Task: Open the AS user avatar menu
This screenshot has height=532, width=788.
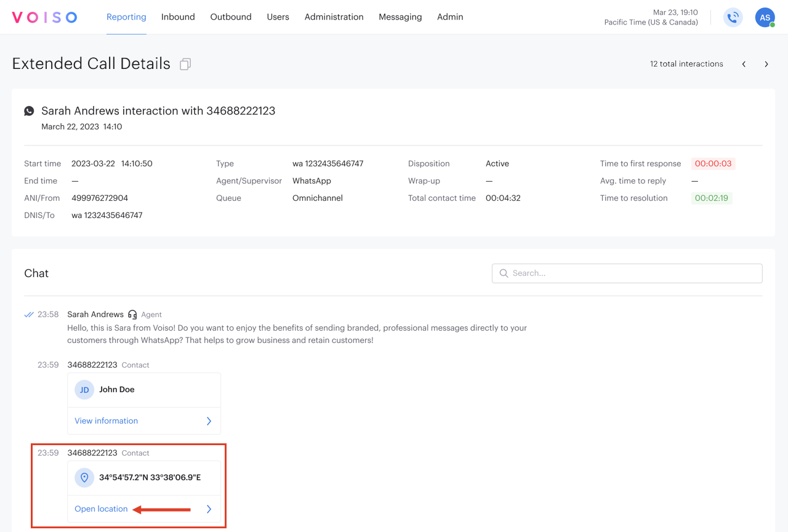Action: click(x=765, y=17)
